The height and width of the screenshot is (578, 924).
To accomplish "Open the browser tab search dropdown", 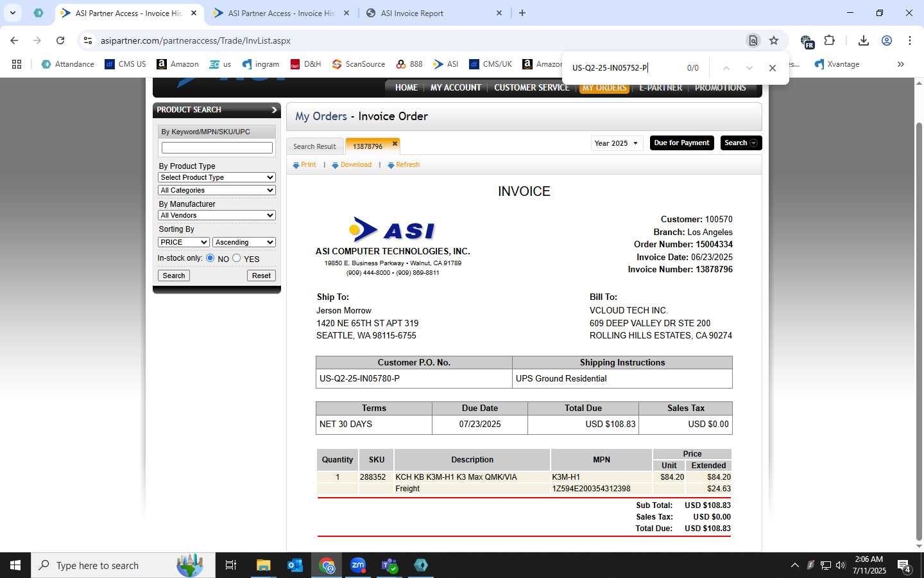I will coord(12,13).
